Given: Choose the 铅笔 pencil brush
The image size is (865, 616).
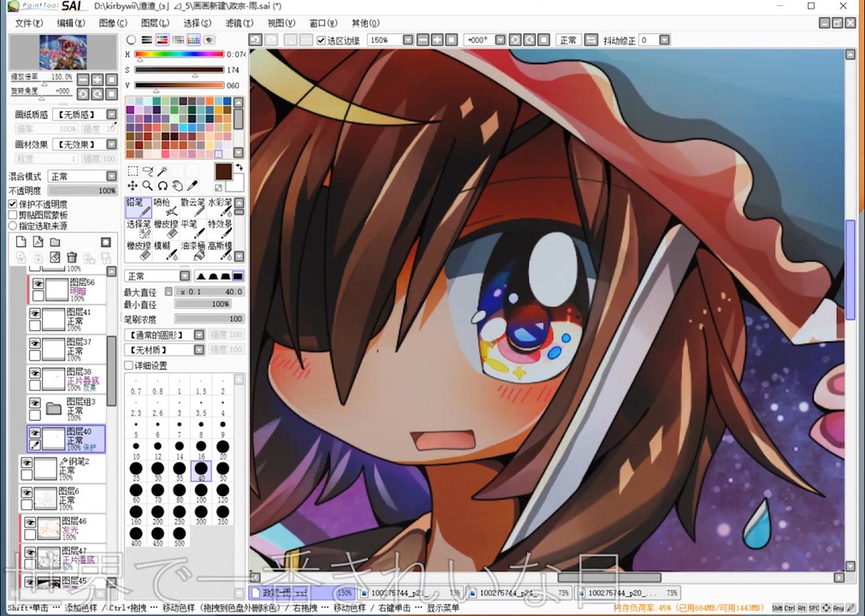Looking at the screenshot, I should click(139, 207).
